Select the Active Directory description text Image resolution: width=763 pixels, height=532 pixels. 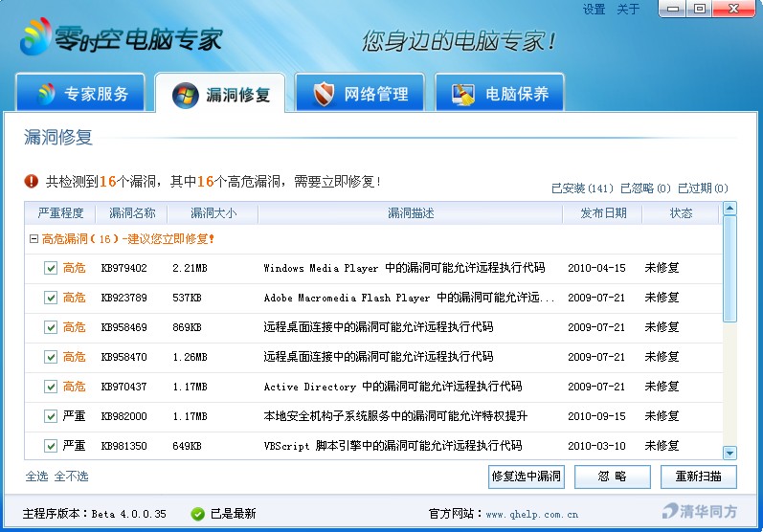click(x=393, y=387)
